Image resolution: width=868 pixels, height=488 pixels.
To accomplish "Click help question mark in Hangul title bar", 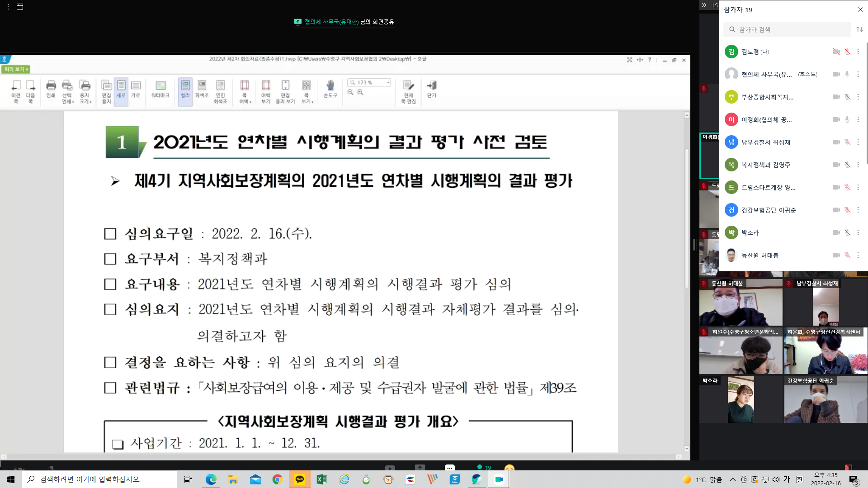I will click(650, 60).
